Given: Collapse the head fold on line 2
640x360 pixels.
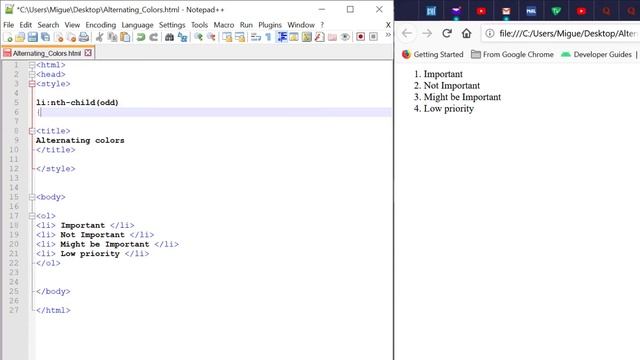Looking at the screenshot, I should [x=32, y=74].
